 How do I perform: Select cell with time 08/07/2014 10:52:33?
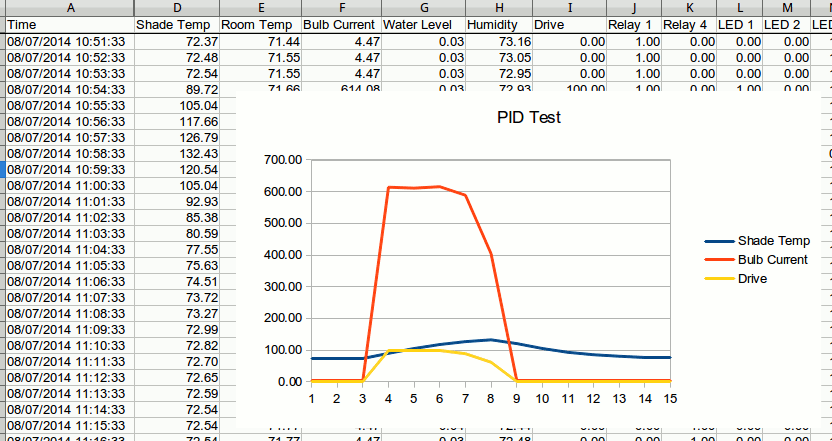pyautogui.click(x=70, y=58)
